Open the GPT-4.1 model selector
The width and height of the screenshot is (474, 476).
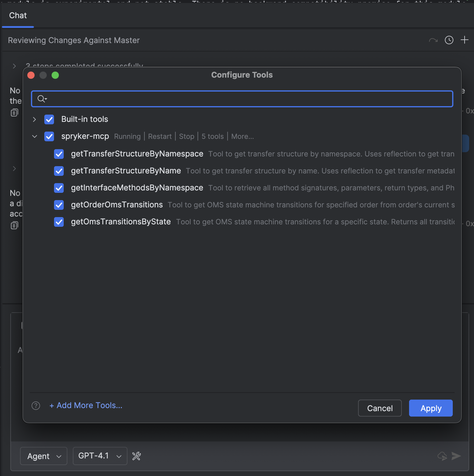click(100, 456)
